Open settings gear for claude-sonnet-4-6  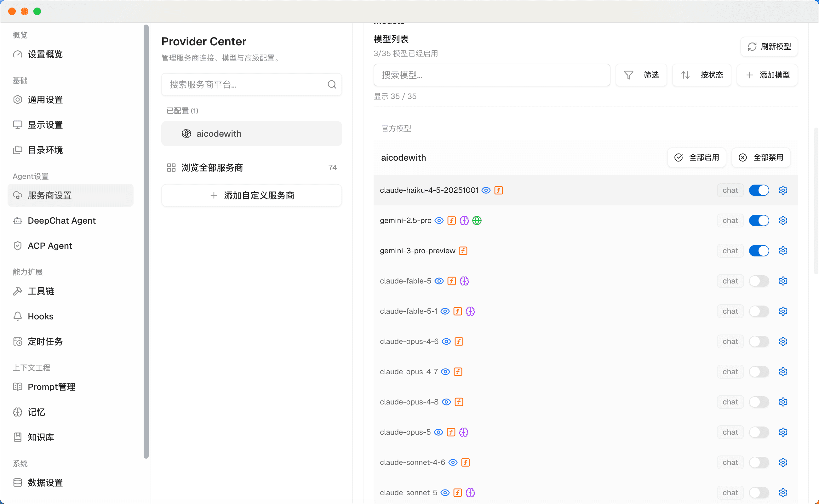coord(783,462)
